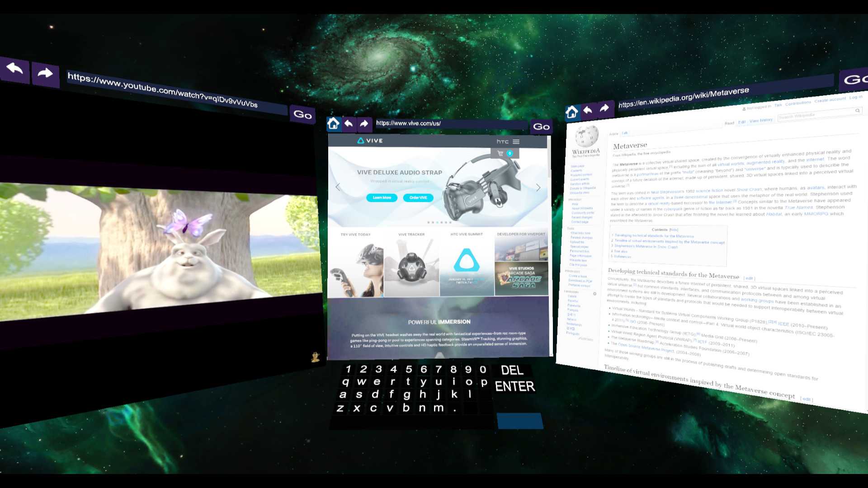
Task: Go back in the Wikipedia browser panel
Action: coord(588,110)
